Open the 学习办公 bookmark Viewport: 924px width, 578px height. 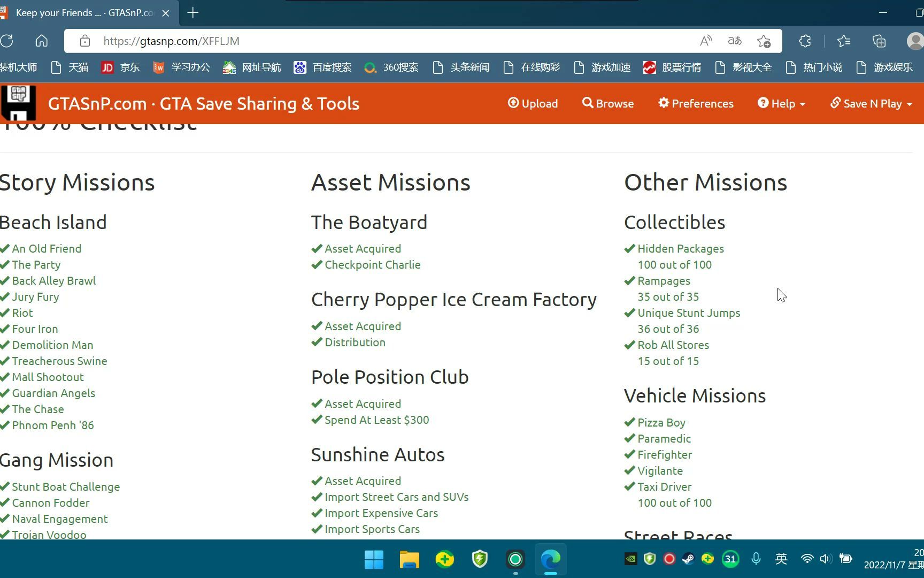[x=181, y=67]
